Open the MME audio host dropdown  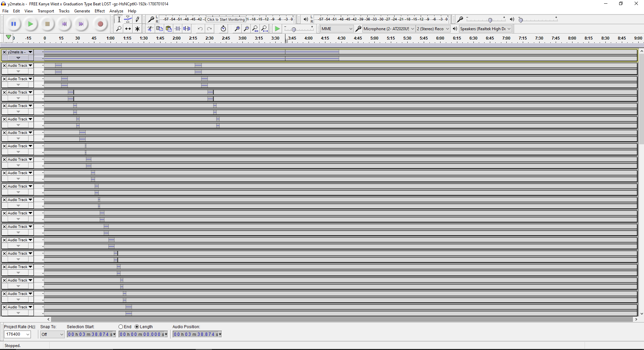tap(336, 29)
